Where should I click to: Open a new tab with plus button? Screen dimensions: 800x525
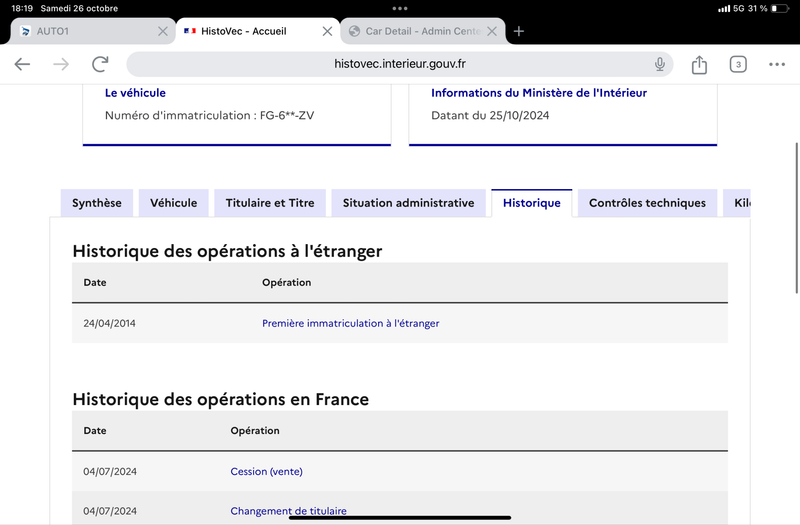(519, 31)
